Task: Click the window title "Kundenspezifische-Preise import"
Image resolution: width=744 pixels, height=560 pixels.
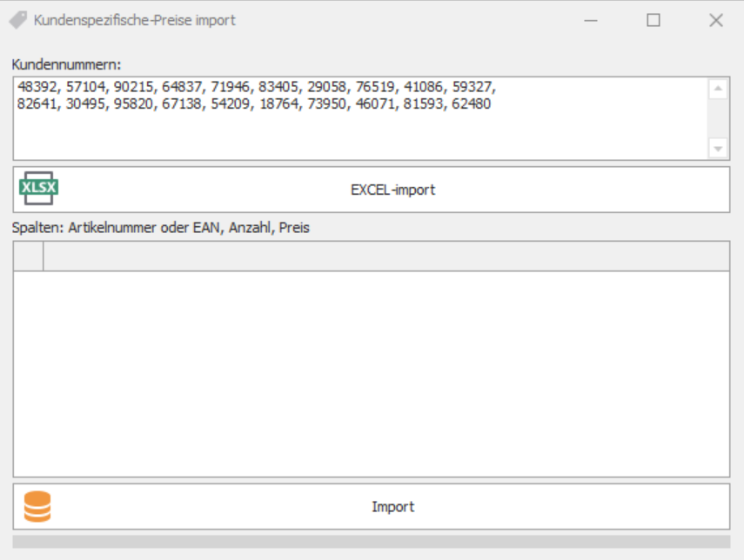Action: pyautogui.click(x=135, y=20)
